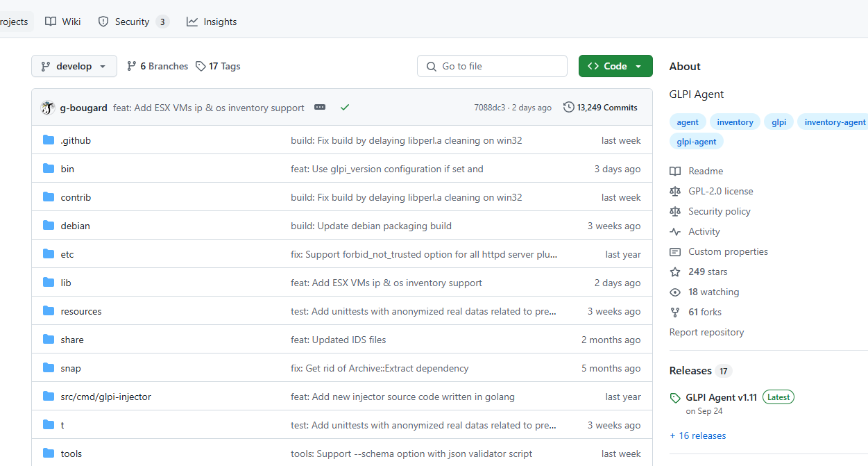
Task: Click the Go to file search field
Action: click(492, 66)
